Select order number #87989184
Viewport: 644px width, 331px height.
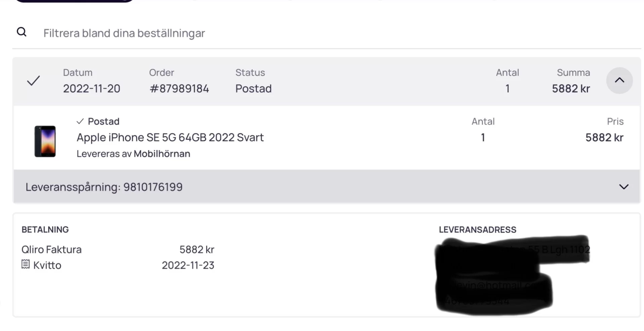coord(179,89)
